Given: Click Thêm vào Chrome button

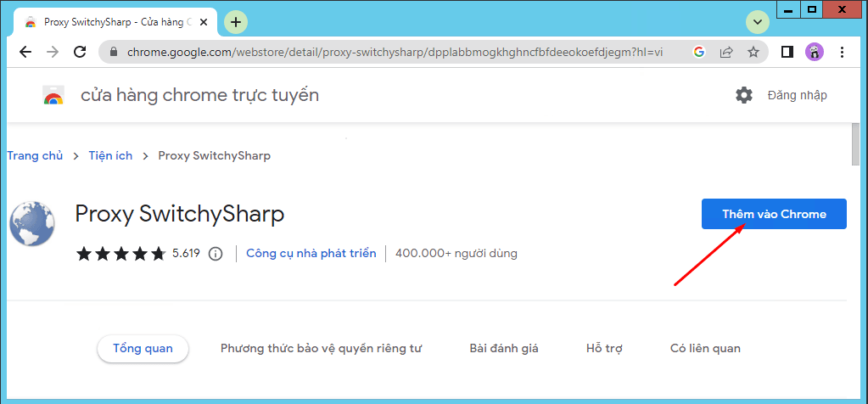Looking at the screenshot, I should tap(774, 214).
